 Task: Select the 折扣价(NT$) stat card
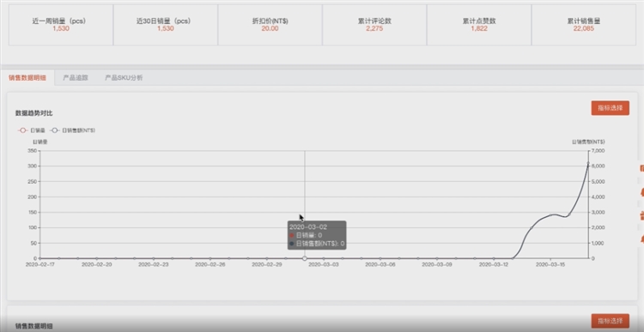(x=270, y=25)
